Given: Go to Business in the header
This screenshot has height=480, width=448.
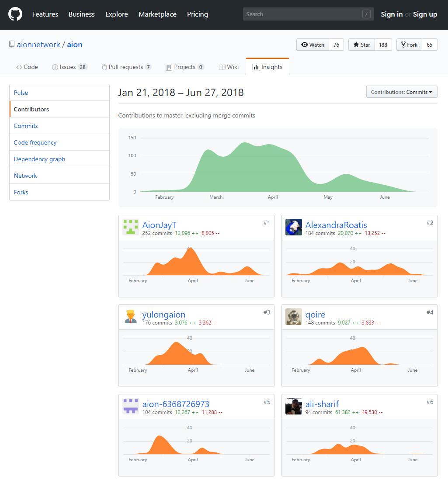Looking at the screenshot, I should [x=81, y=14].
